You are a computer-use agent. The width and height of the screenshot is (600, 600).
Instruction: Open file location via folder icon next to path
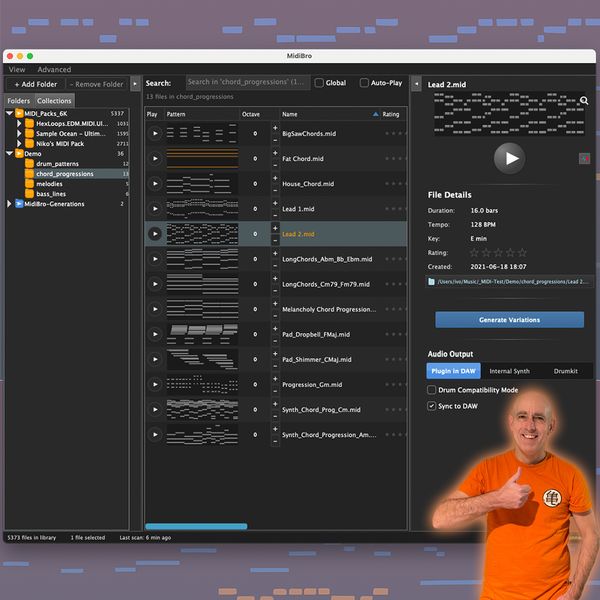(x=431, y=282)
